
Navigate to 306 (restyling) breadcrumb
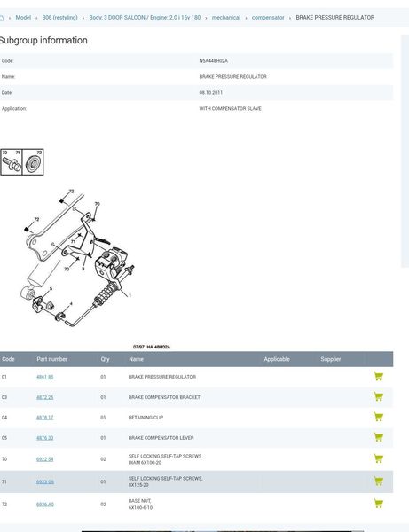pos(59,18)
